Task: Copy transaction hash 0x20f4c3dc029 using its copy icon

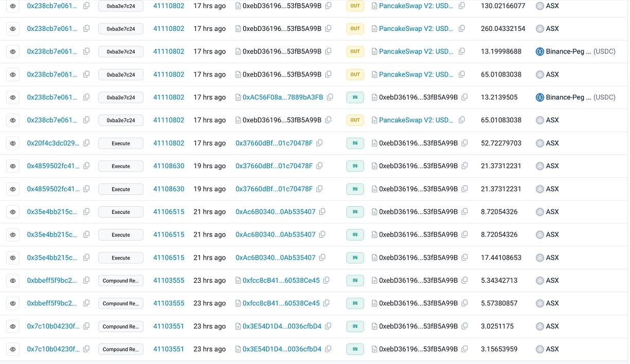Action: 86,143
